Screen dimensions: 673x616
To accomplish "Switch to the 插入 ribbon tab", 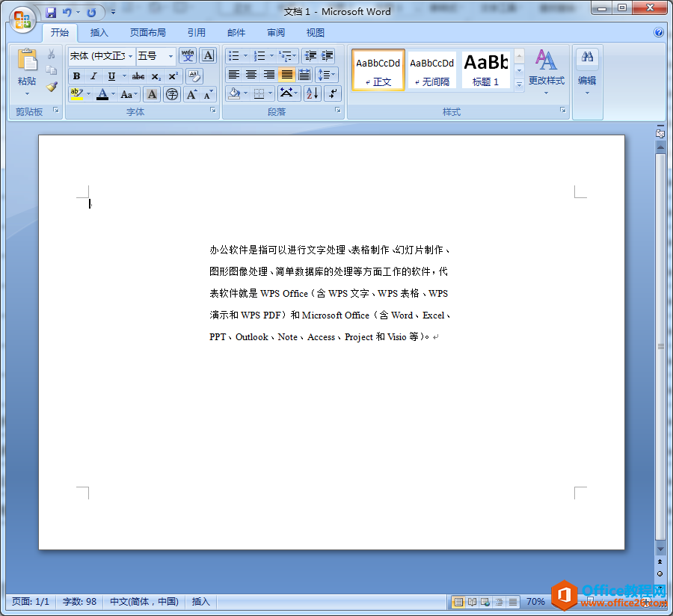I will click(x=99, y=33).
